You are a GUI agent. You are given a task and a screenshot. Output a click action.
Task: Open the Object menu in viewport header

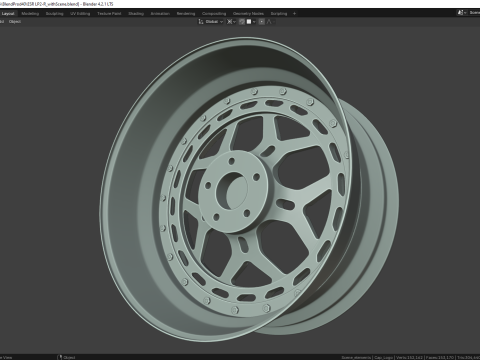tap(15, 22)
